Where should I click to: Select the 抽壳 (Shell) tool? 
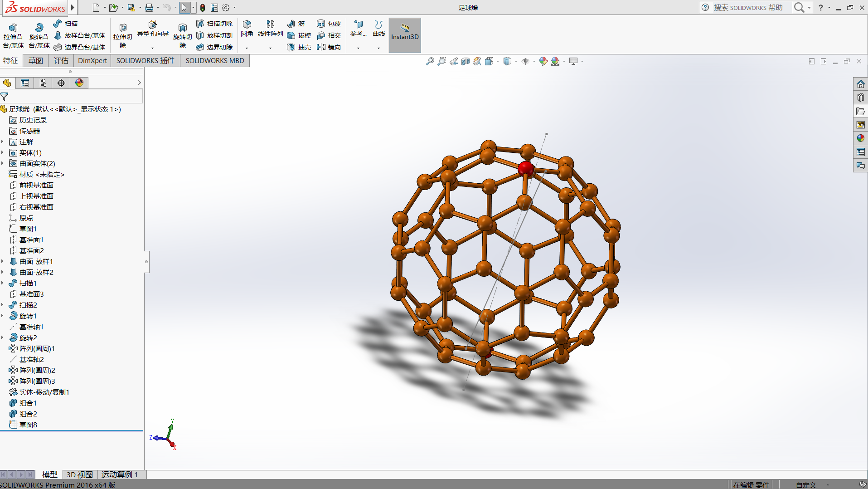click(291, 47)
